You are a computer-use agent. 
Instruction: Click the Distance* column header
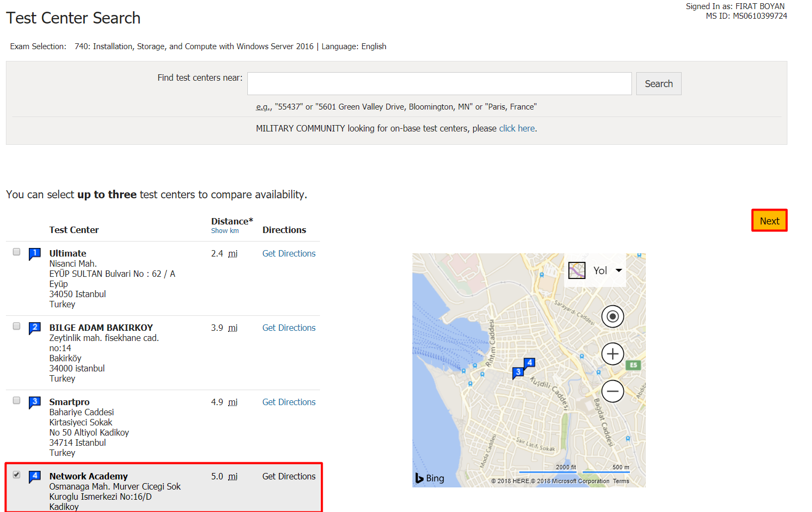click(x=232, y=221)
